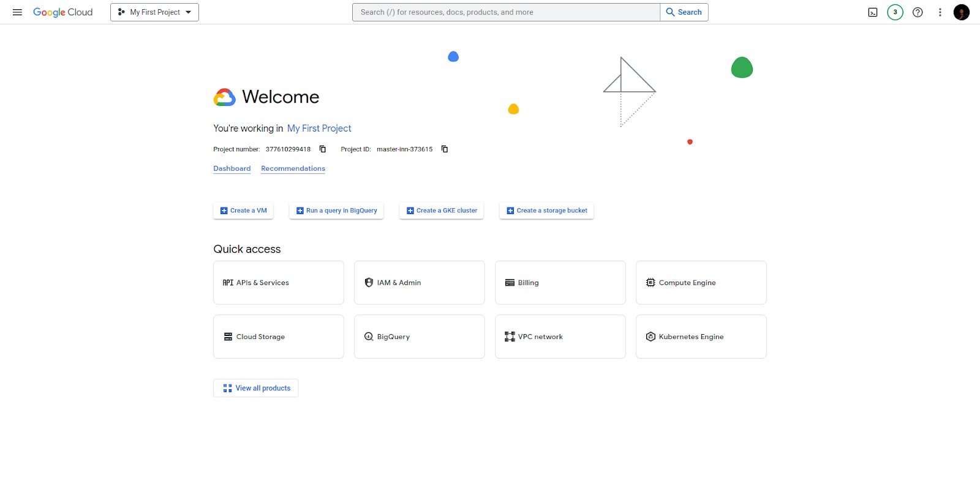Open notifications badge showing 3
Image resolution: width=980 pixels, height=484 pixels.
pyautogui.click(x=895, y=12)
